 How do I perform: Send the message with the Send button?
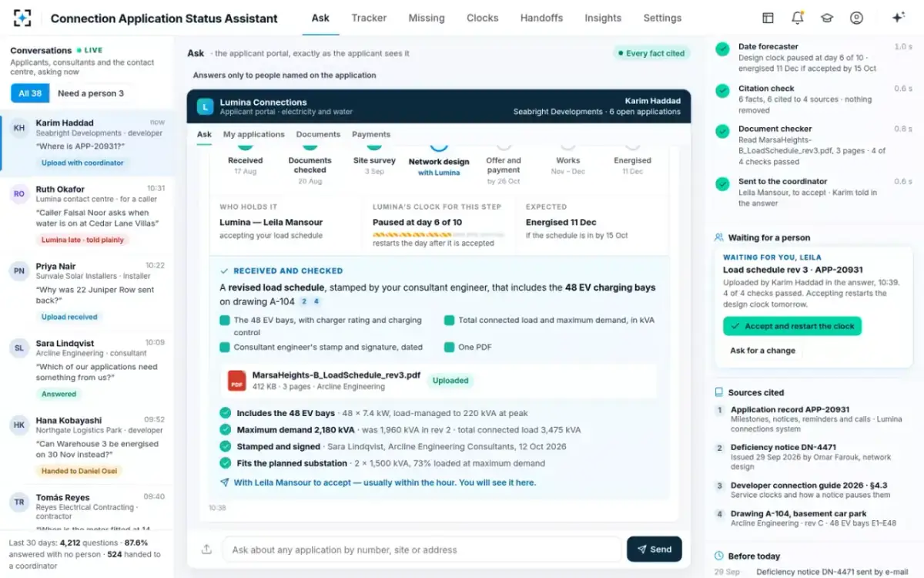(654, 549)
